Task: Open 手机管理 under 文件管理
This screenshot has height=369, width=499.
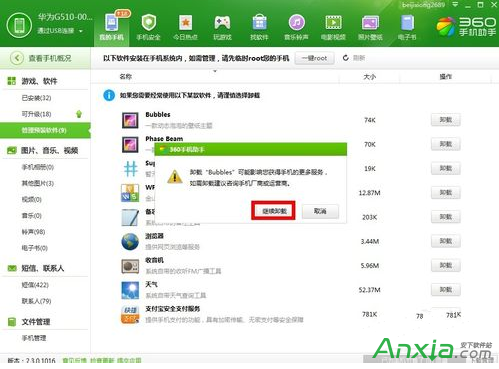Action: click(x=34, y=338)
